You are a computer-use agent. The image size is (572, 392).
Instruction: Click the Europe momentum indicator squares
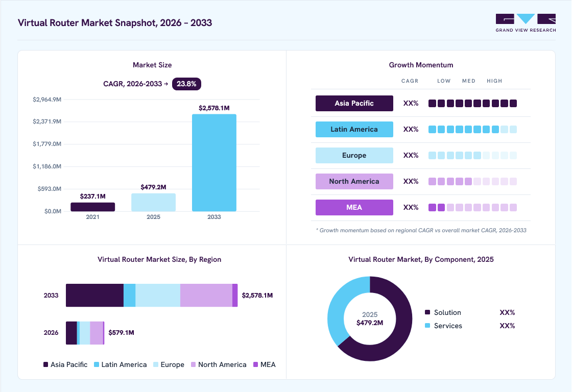click(472, 155)
